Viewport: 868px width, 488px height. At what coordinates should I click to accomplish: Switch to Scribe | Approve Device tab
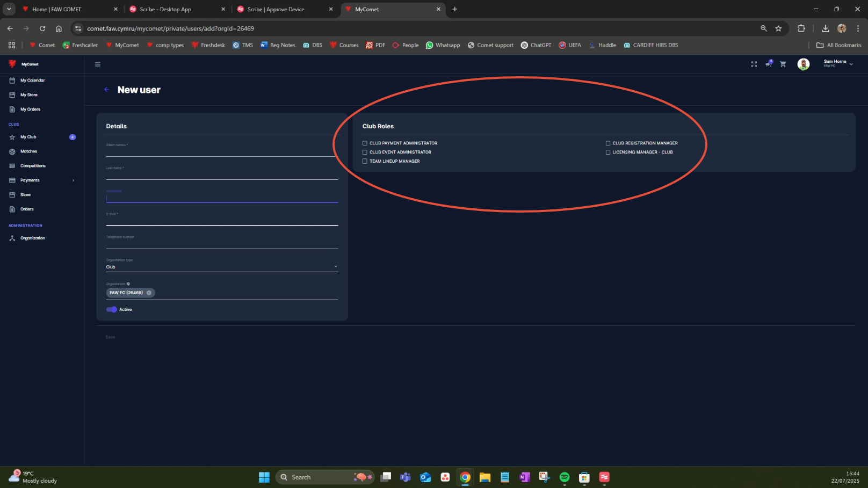(285, 9)
